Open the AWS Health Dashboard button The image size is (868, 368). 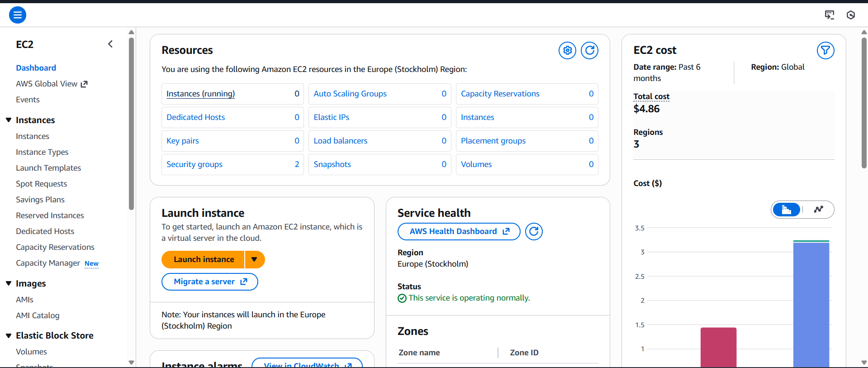[x=459, y=231]
